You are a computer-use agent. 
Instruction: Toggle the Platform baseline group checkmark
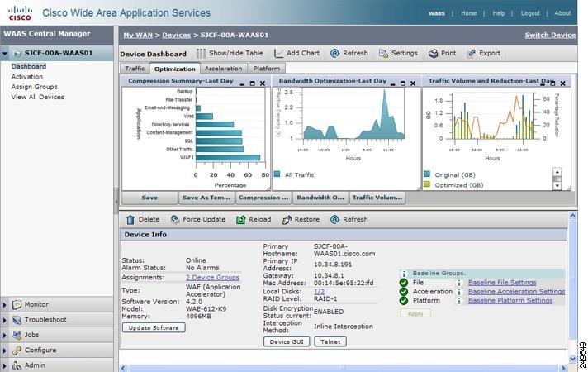coord(404,301)
